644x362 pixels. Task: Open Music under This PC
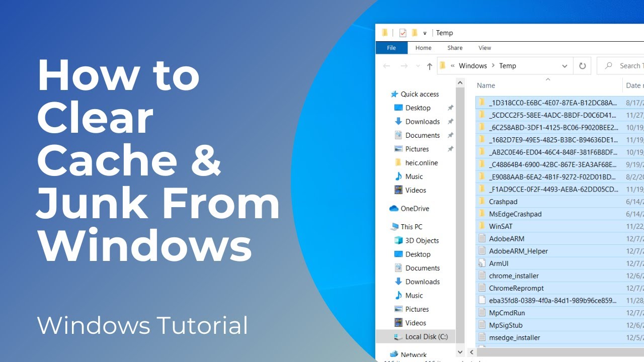pyautogui.click(x=414, y=295)
